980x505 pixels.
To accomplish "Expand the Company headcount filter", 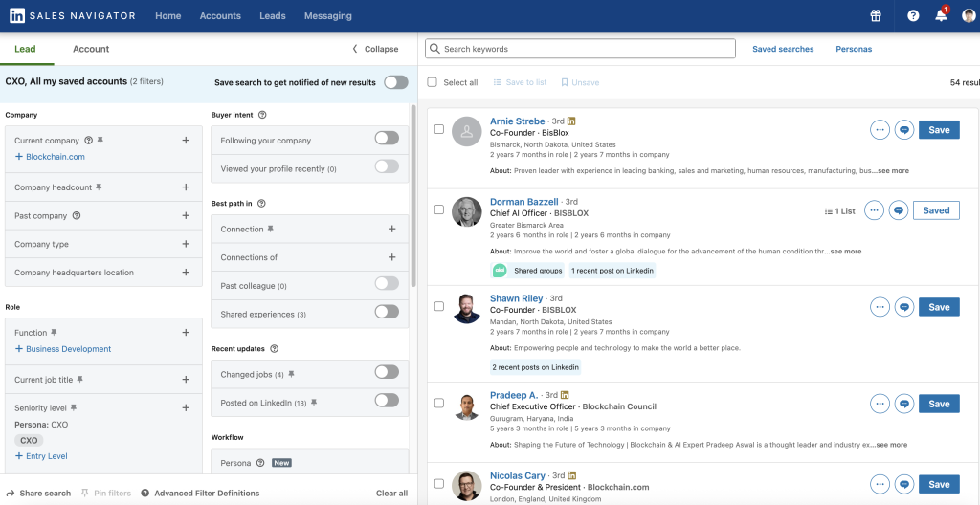I will [x=186, y=187].
